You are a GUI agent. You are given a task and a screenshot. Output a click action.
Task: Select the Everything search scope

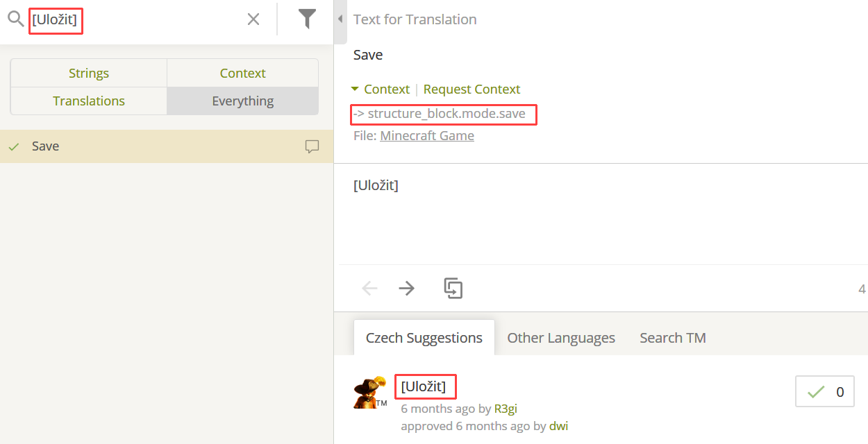(x=243, y=101)
